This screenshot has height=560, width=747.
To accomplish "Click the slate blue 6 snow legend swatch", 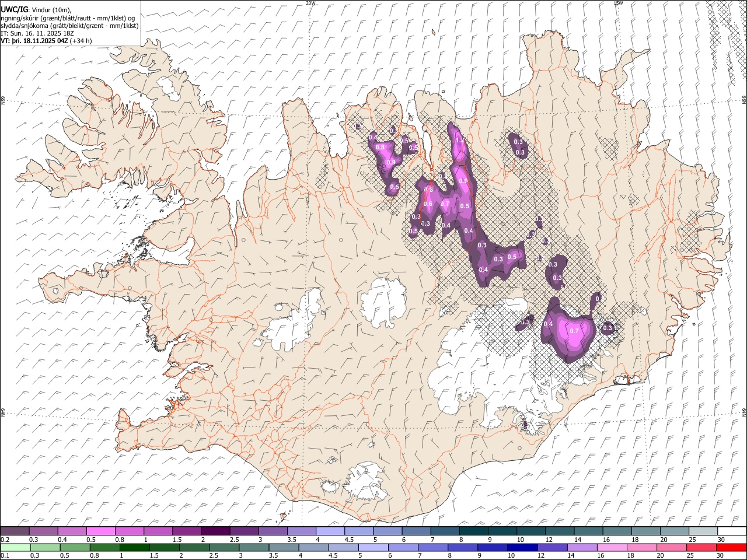I will [x=416, y=531].
